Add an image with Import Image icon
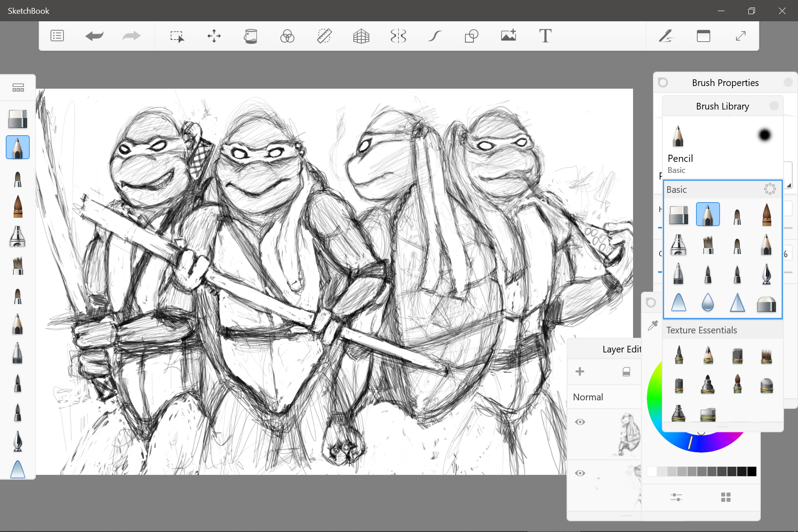The width and height of the screenshot is (798, 532). 509,35
